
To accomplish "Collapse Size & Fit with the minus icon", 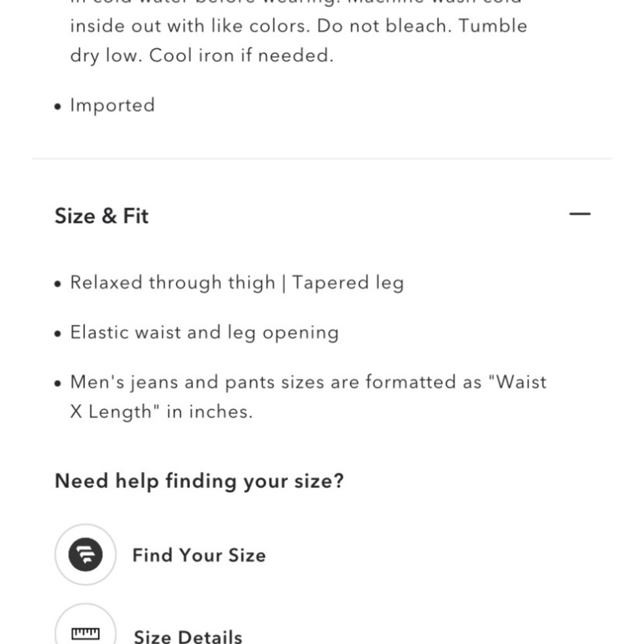I will tap(580, 214).
